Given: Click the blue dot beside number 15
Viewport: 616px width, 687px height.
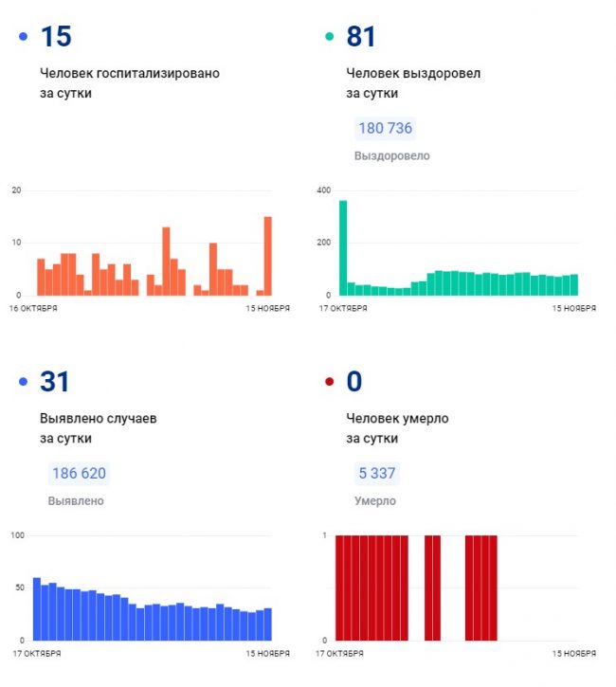Looking at the screenshot, I should [x=23, y=37].
